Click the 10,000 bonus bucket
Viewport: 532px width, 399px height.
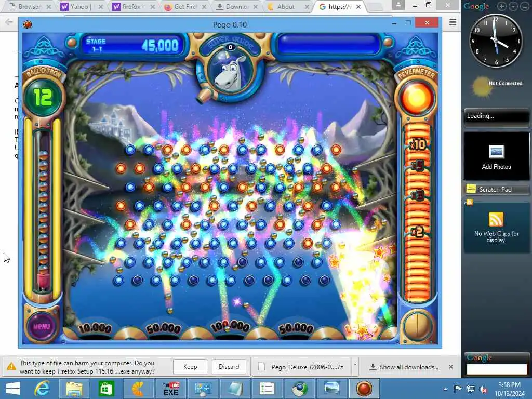95,328
